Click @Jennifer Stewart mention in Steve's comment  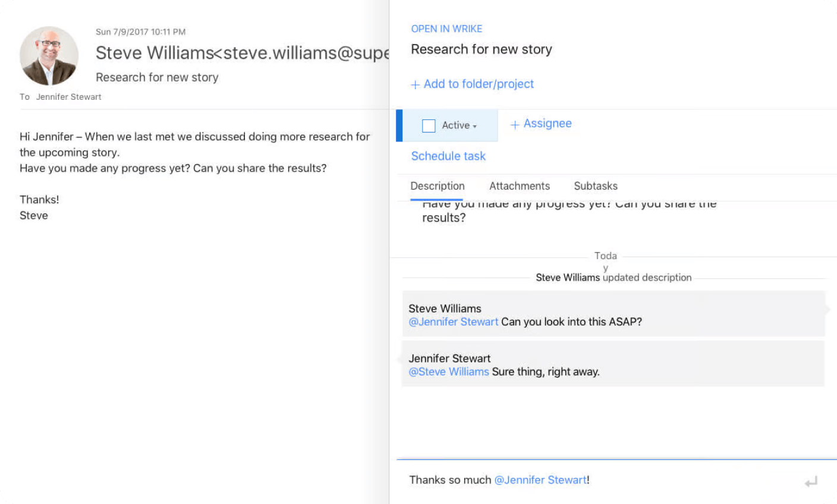[453, 322]
